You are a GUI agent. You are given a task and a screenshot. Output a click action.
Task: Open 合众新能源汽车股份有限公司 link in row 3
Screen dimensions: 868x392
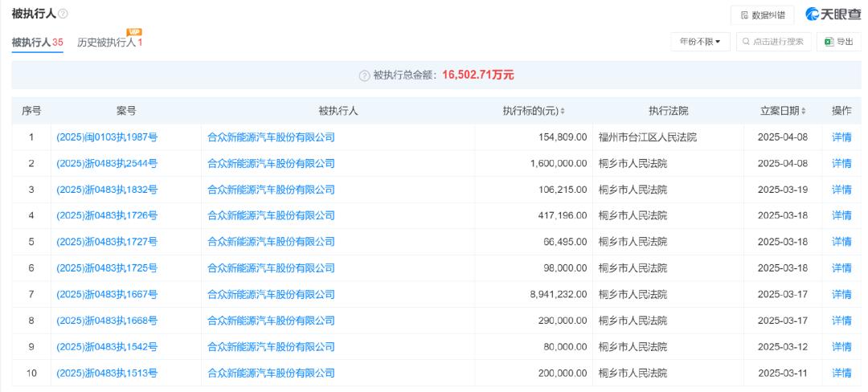pyautogui.click(x=271, y=190)
